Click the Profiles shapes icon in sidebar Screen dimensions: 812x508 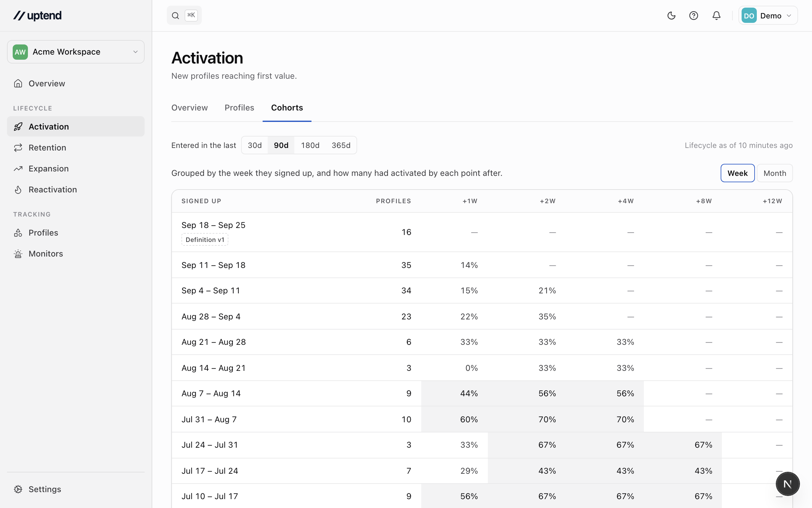(x=18, y=232)
